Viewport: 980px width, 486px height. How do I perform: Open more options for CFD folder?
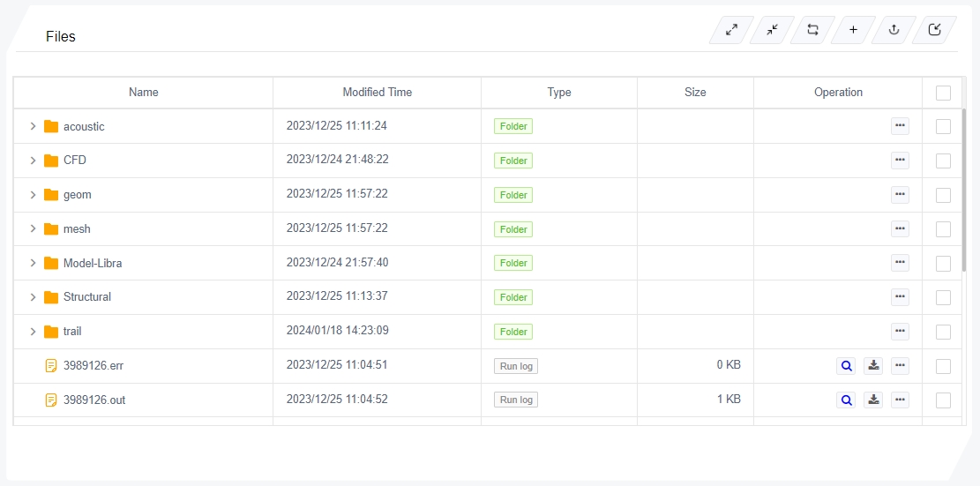tap(900, 160)
